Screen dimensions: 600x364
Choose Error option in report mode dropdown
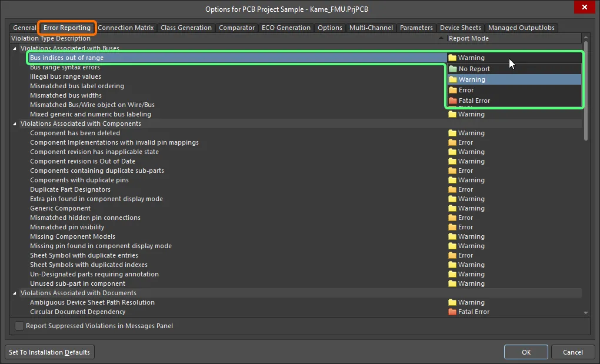point(514,90)
